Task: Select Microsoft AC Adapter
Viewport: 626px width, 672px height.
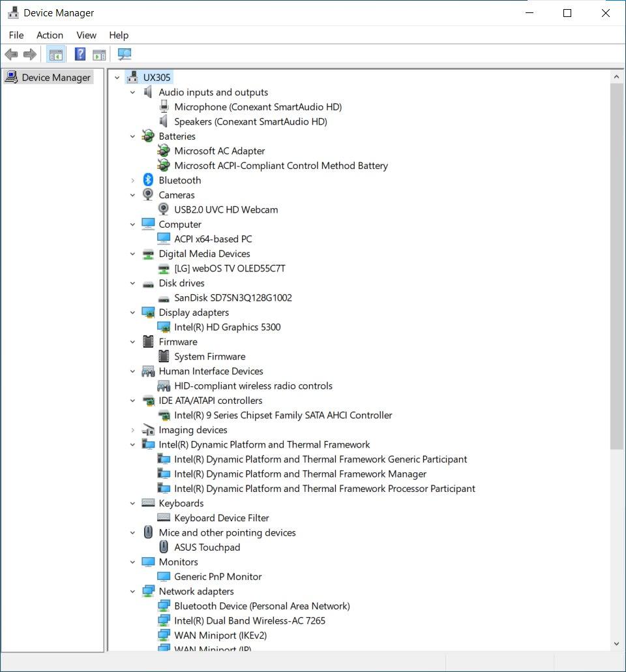Action: click(x=219, y=151)
